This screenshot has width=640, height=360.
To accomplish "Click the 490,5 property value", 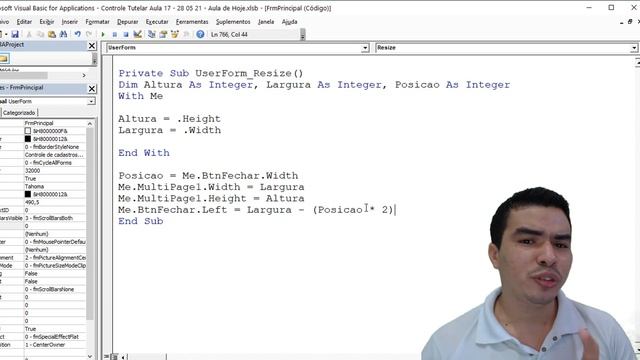I will [55, 202].
